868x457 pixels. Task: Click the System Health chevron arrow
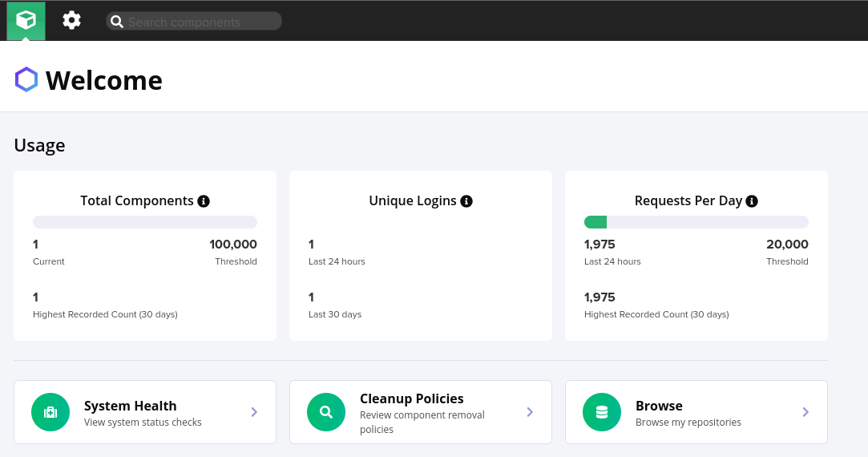pyautogui.click(x=254, y=412)
